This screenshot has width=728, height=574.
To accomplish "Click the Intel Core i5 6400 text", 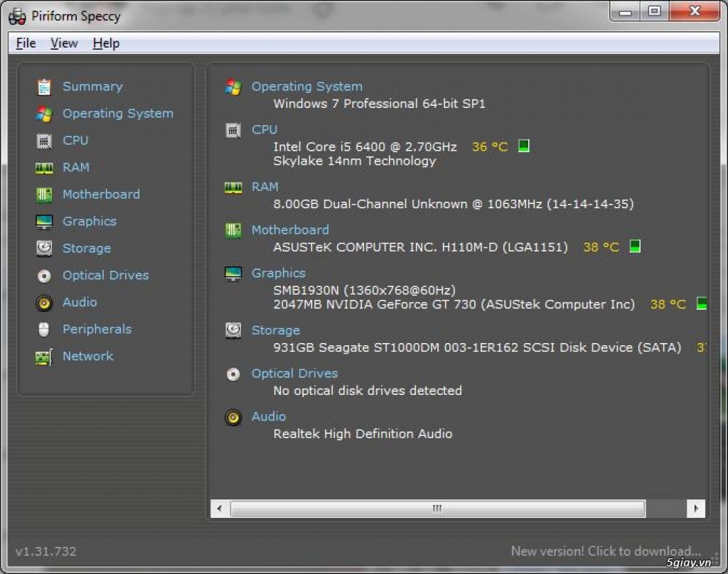I will click(x=365, y=146).
